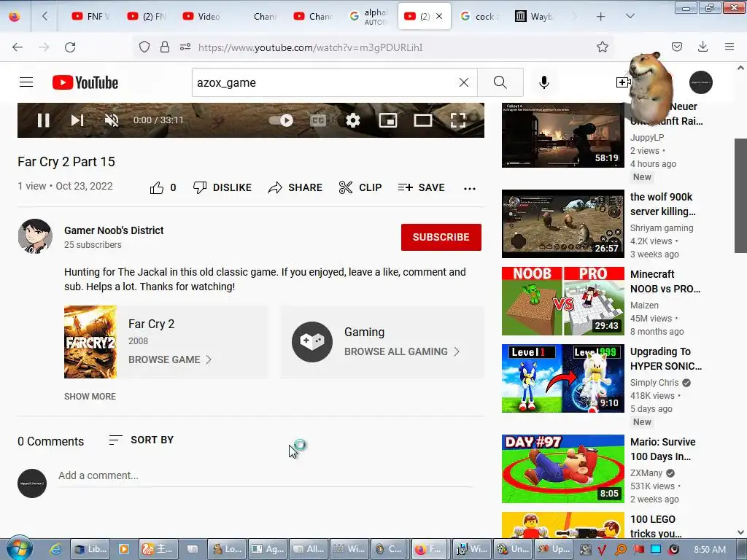List all tabs dropdown arrow
747x560 pixels.
[630, 16]
